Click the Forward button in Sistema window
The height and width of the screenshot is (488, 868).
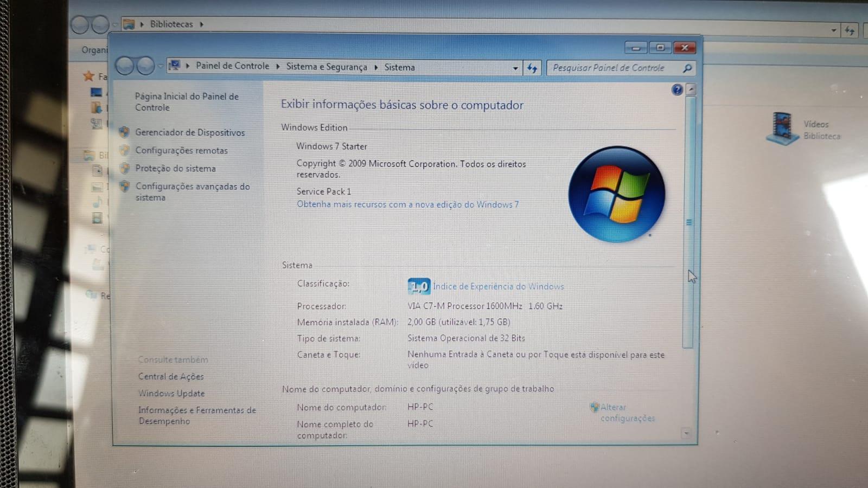(145, 66)
